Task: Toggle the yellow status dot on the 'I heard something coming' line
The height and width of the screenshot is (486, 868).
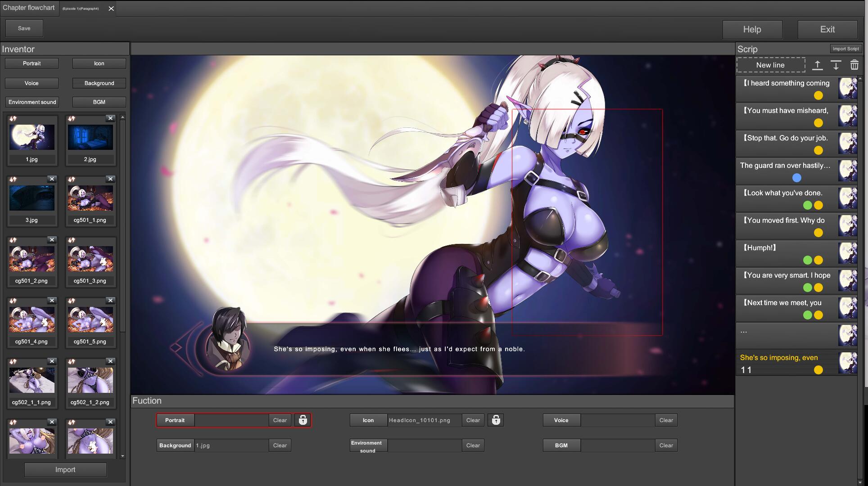Action: [x=818, y=95]
